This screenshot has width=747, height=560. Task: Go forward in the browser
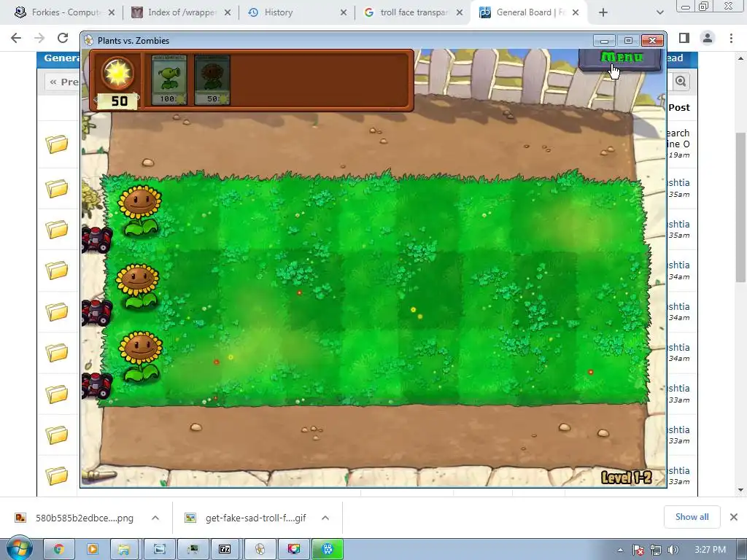(x=39, y=38)
